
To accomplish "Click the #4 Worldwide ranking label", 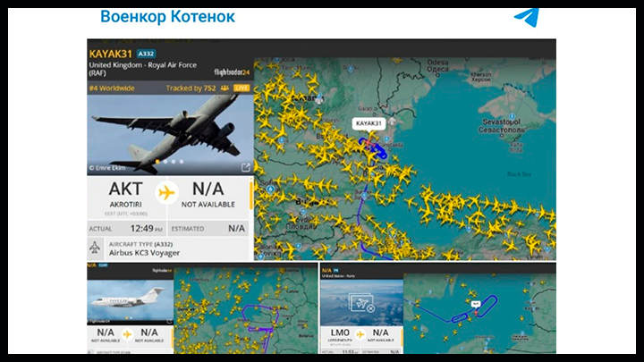I will tap(112, 88).
